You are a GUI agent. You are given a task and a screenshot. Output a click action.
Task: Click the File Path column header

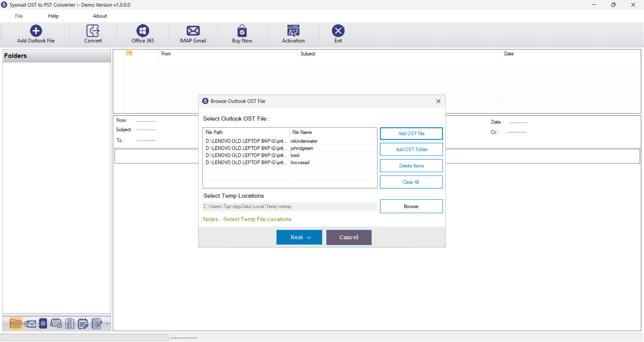pyautogui.click(x=247, y=132)
